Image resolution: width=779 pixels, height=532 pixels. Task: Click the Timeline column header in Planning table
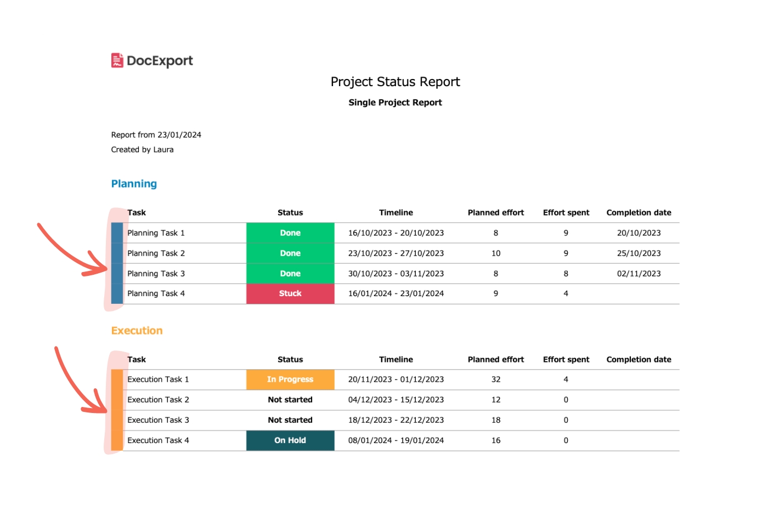[396, 213]
